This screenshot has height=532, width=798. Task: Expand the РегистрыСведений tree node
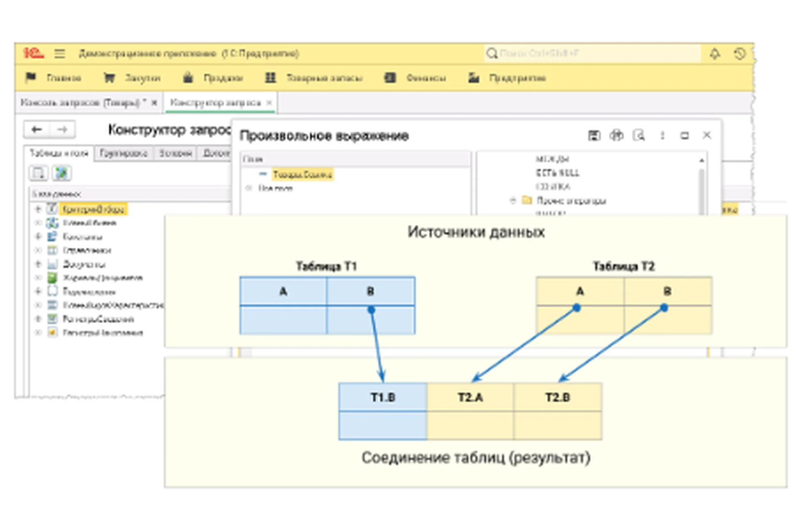38,319
